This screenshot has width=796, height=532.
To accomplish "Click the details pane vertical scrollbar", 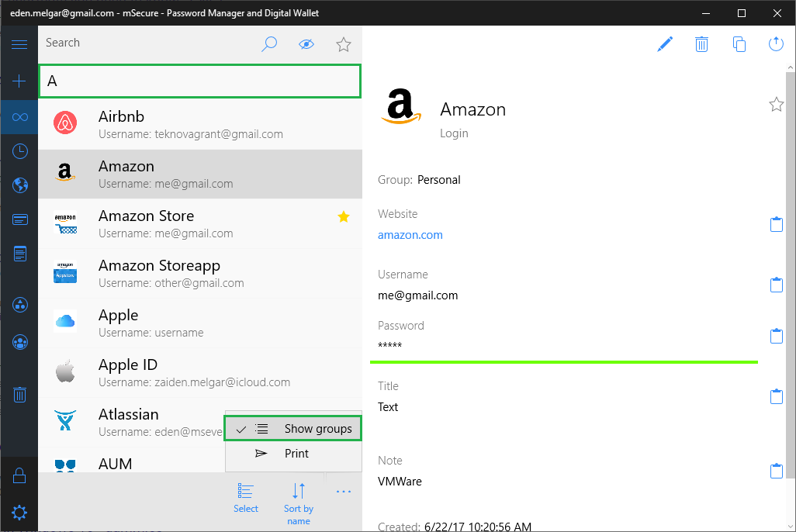I will click(791, 274).
